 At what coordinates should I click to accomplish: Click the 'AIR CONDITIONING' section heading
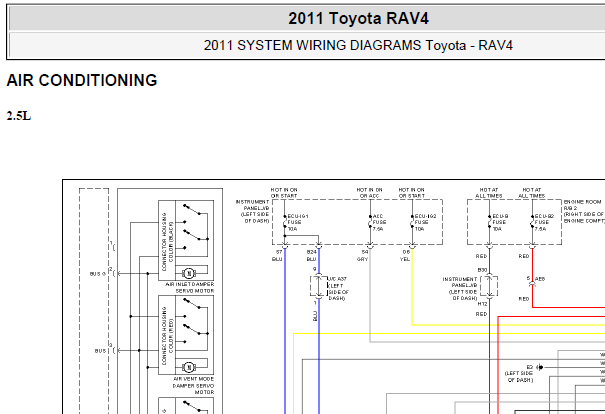[82, 80]
